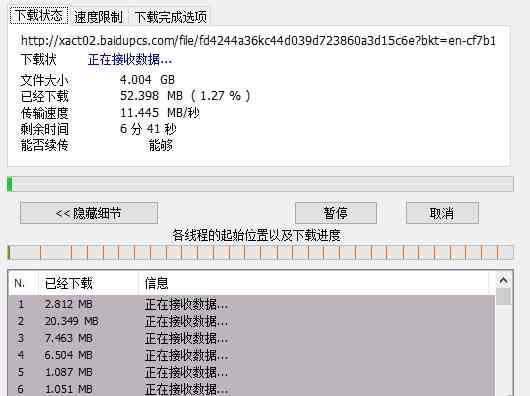Viewport: 530px width, 396px height.
Task: Click the 各线程的起始位置以及下载进度 caption
Action: click(x=256, y=235)
